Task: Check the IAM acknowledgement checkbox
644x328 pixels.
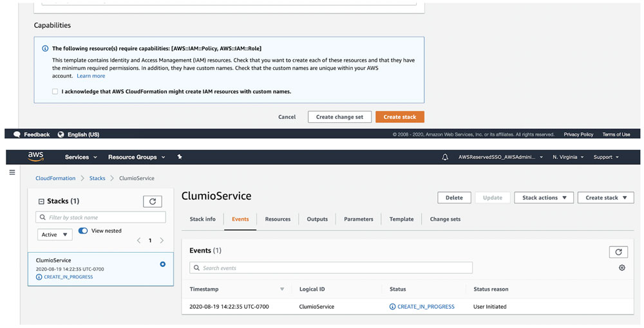Action: coord(55,91)
